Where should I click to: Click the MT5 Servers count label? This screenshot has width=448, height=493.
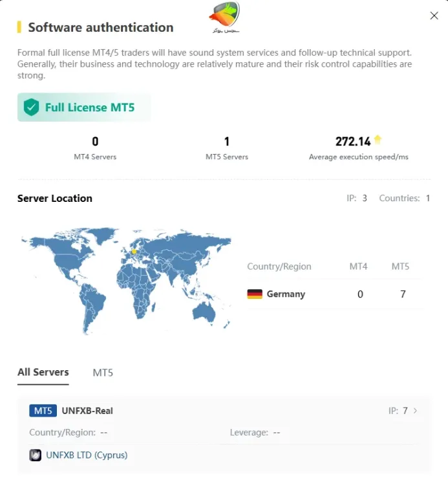(x=227, y=157)
